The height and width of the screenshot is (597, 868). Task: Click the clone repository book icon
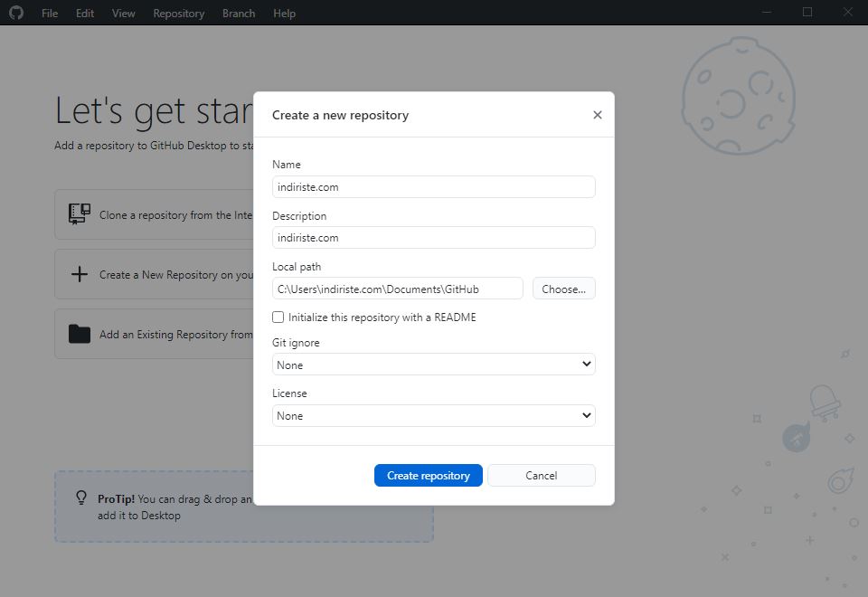click(x=80, y=214)
